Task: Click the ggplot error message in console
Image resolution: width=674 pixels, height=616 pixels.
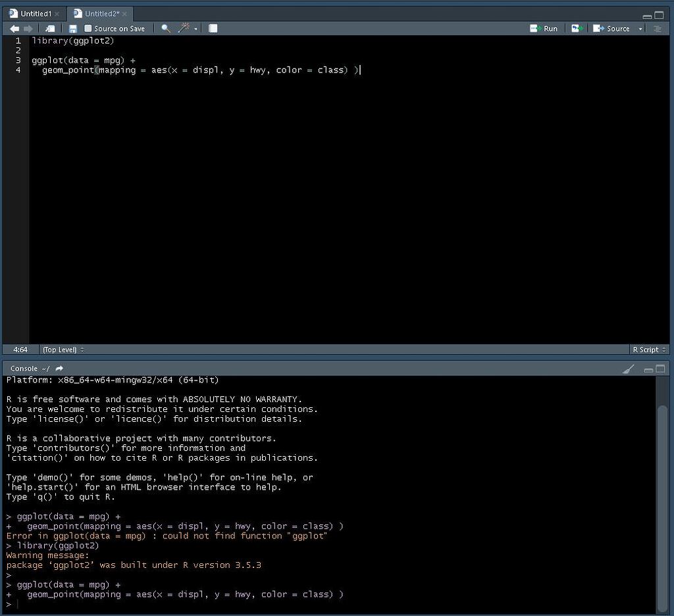Action: point(167,536)
